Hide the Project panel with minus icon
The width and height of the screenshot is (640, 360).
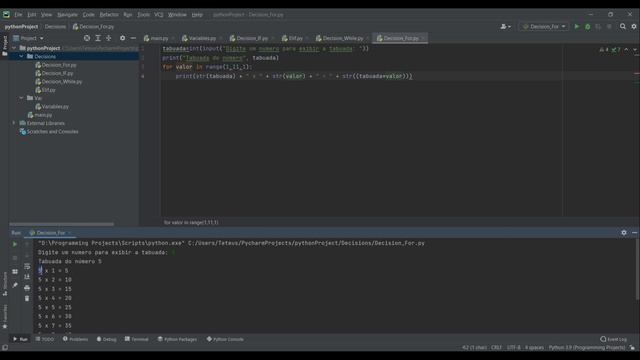coord(133,38)
